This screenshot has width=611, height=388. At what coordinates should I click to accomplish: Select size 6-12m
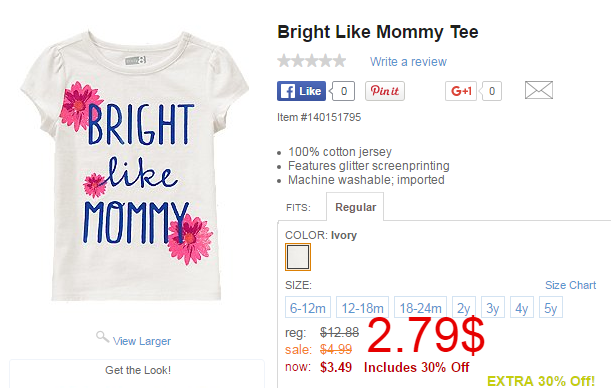coord(308,307)
